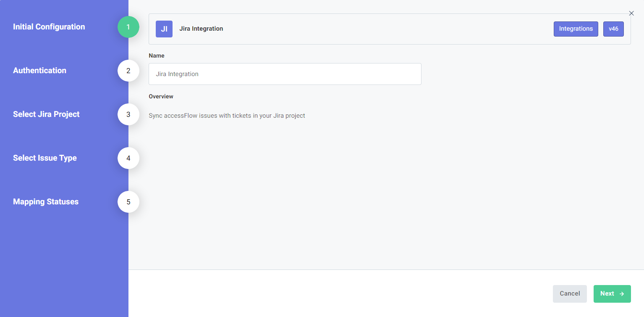Cancel the Jira Integration setup
The image size is (644, 317).
570,293
